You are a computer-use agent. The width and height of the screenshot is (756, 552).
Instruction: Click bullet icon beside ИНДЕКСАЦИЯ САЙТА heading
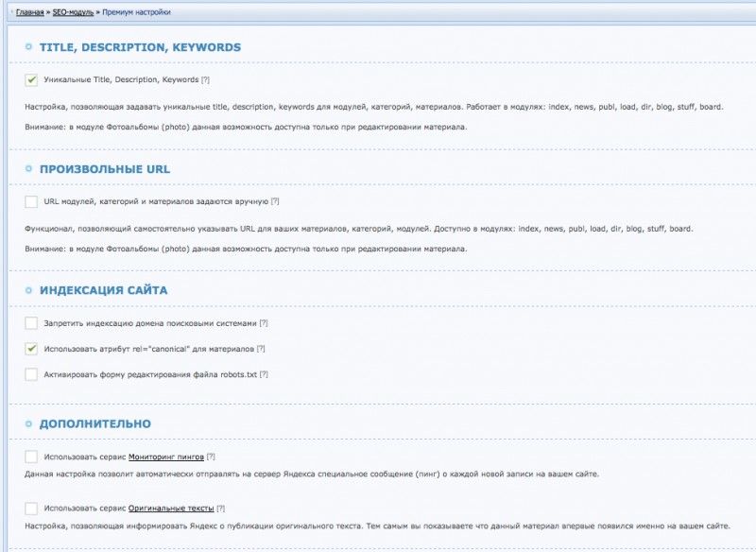point(28,290)
